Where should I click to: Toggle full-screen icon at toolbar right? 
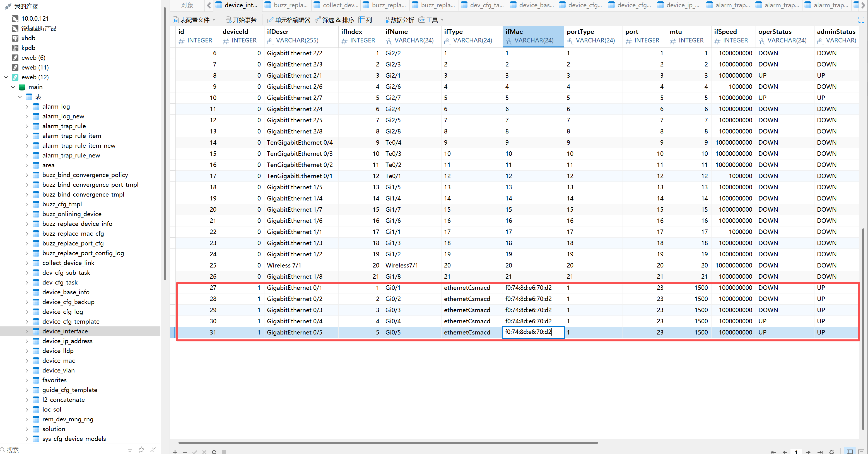tap(861, 20)
